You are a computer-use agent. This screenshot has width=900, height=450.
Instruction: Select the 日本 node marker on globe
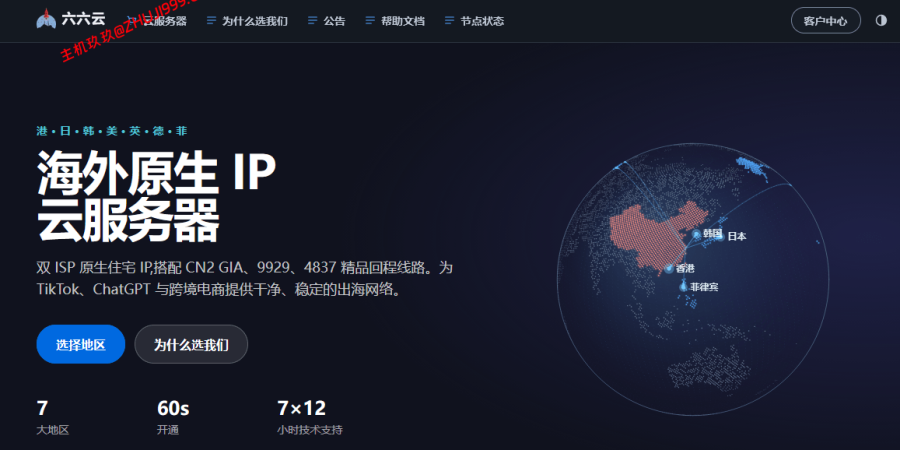pyautogui.click(x=721, y=236)
